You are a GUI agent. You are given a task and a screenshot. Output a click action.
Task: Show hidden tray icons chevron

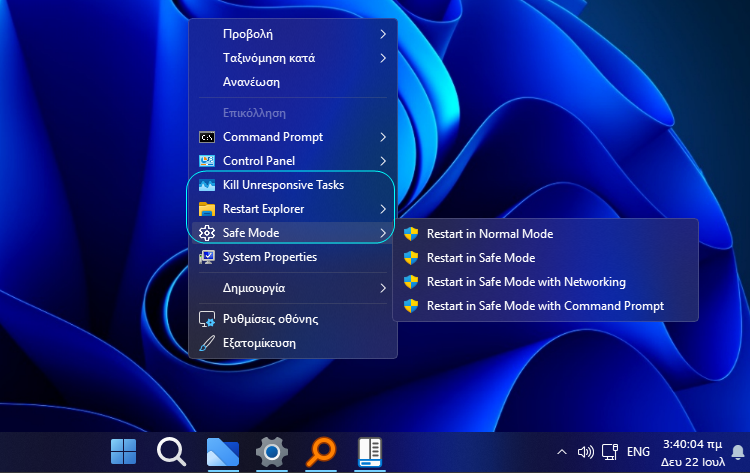(562, 452)
